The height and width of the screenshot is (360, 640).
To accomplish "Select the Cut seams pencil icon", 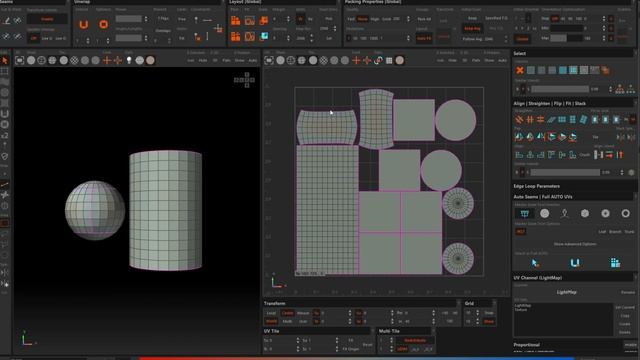I will point(7,20).
